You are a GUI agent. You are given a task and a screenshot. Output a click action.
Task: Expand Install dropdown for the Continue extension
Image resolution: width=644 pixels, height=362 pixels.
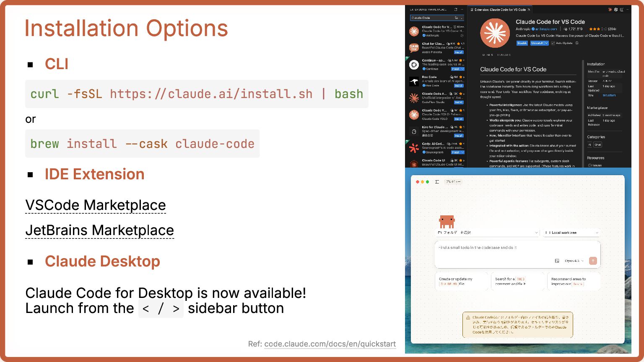coord(462,69)
